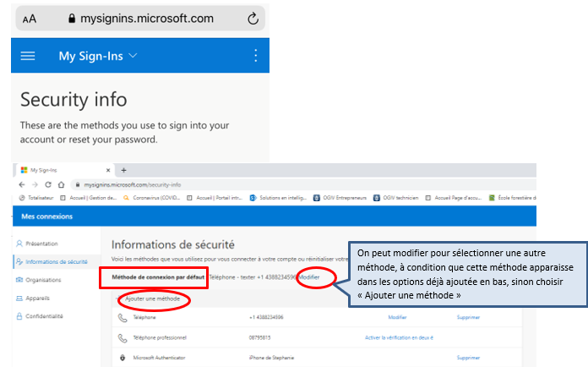
Task: Go back with the browser back arrow
Action: click(22, 184)
